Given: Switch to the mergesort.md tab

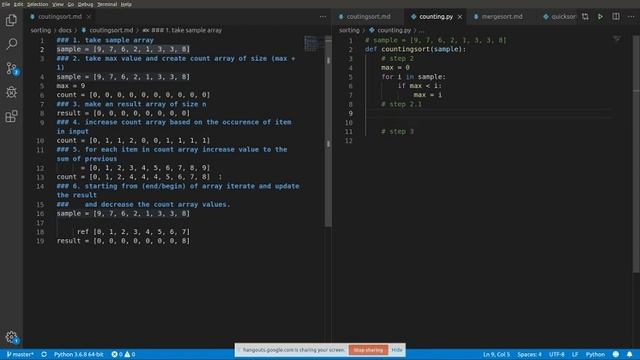Looking at the screenshot, I should 502,17.
